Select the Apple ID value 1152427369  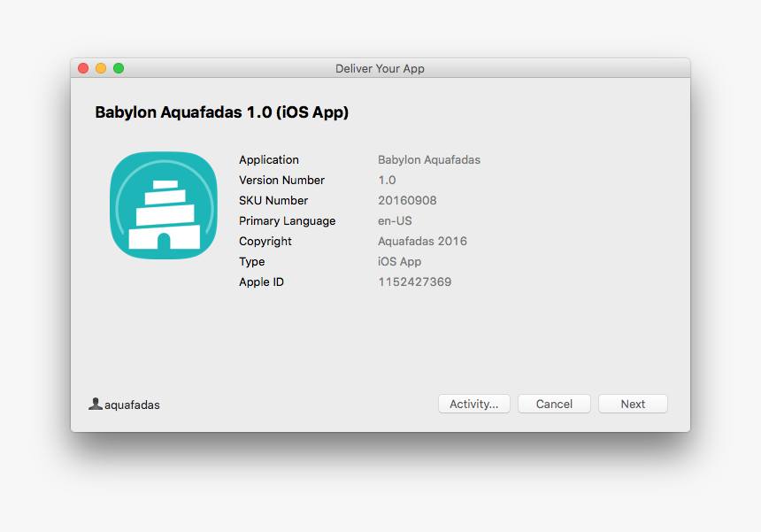(x=414, y=281)
